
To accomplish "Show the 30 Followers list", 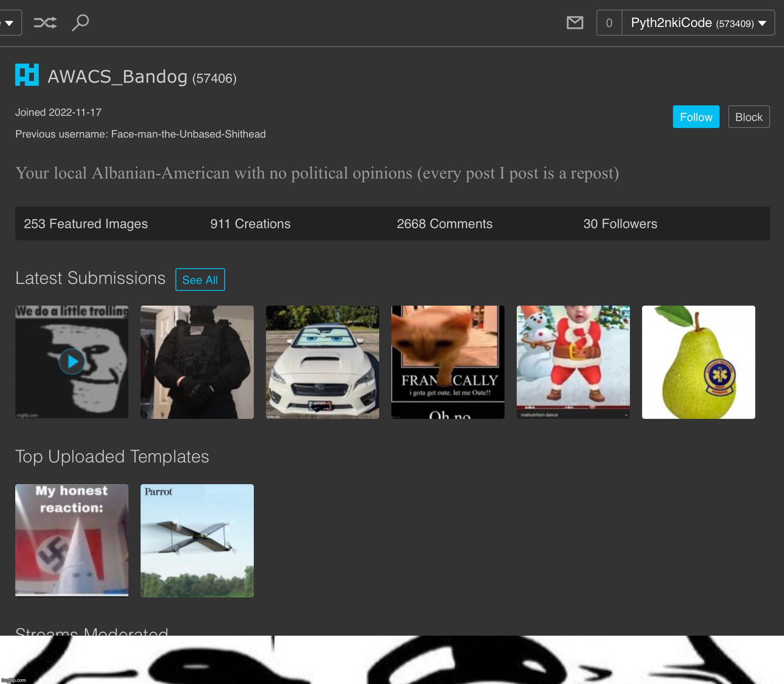I will click(620, 224).
